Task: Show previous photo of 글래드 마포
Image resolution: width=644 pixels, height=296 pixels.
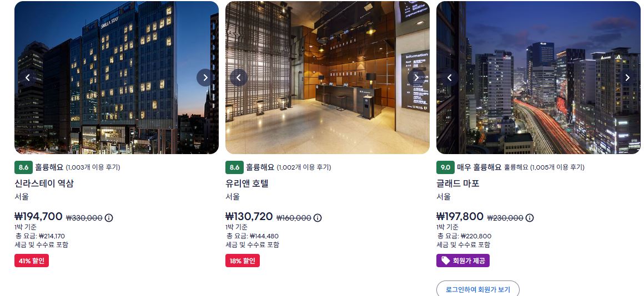Action: (450, 78)
